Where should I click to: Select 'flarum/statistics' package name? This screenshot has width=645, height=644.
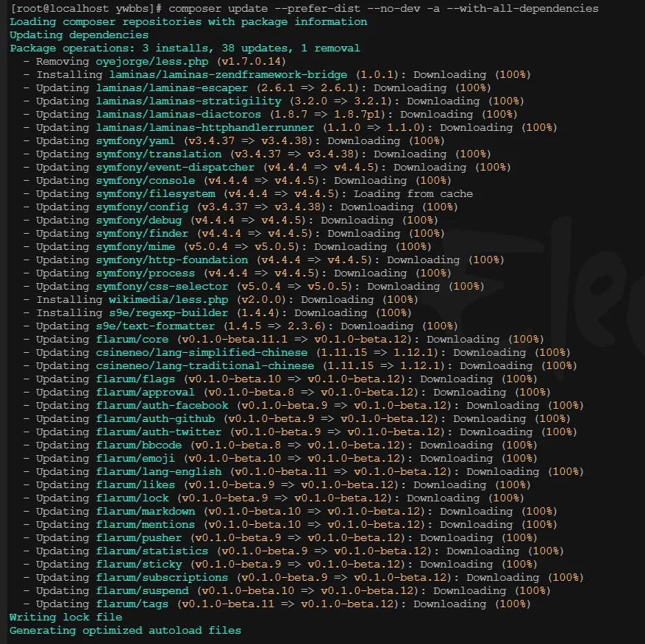[152, 551]
